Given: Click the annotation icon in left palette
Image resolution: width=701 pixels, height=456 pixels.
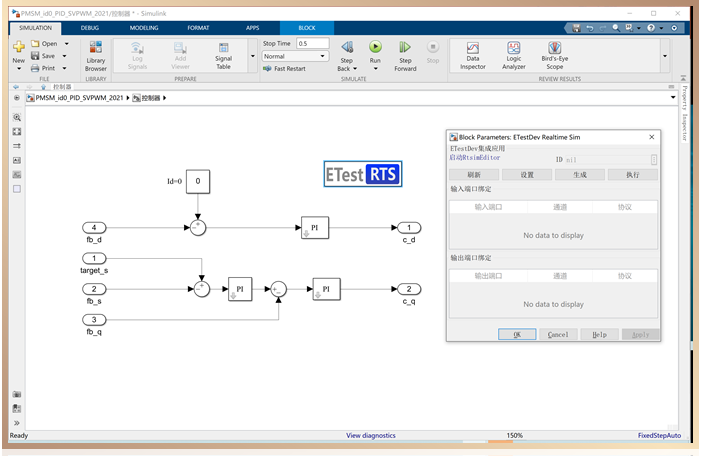Looking at the screenshot, I should point(17,160).
